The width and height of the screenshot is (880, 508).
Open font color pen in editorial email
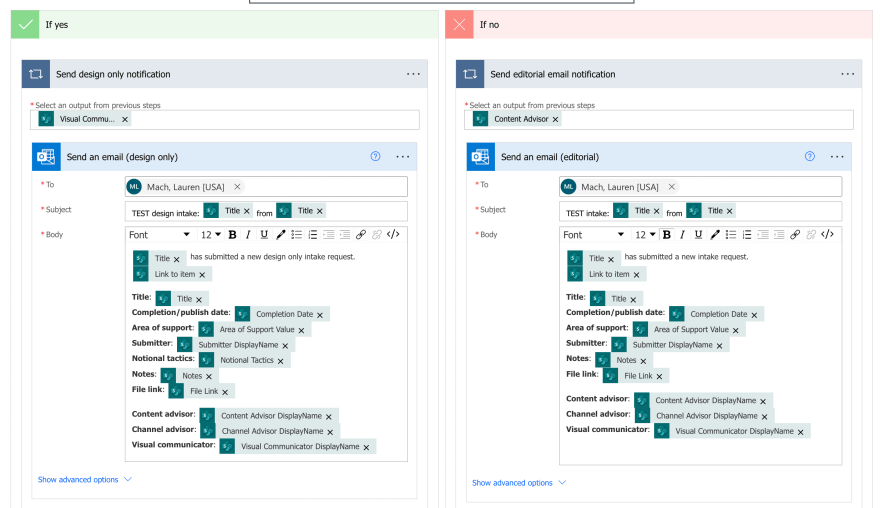[x=715, y=235]
